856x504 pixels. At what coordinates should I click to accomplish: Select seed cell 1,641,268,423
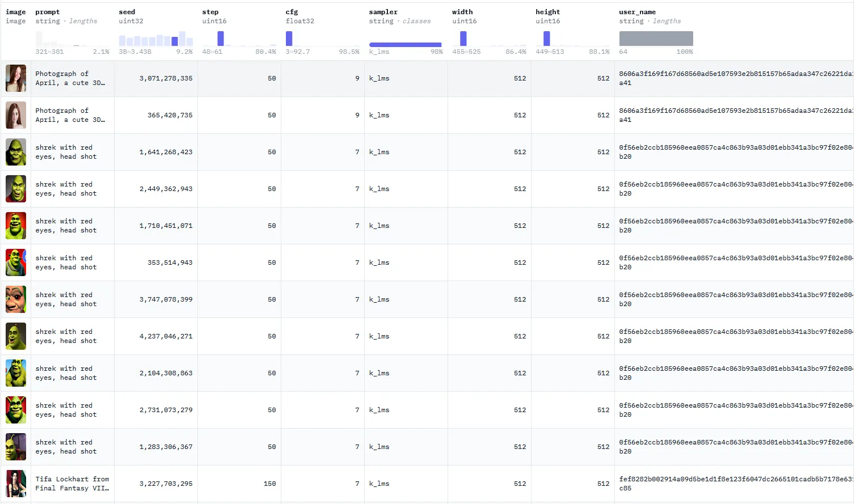tap(166, 152)
